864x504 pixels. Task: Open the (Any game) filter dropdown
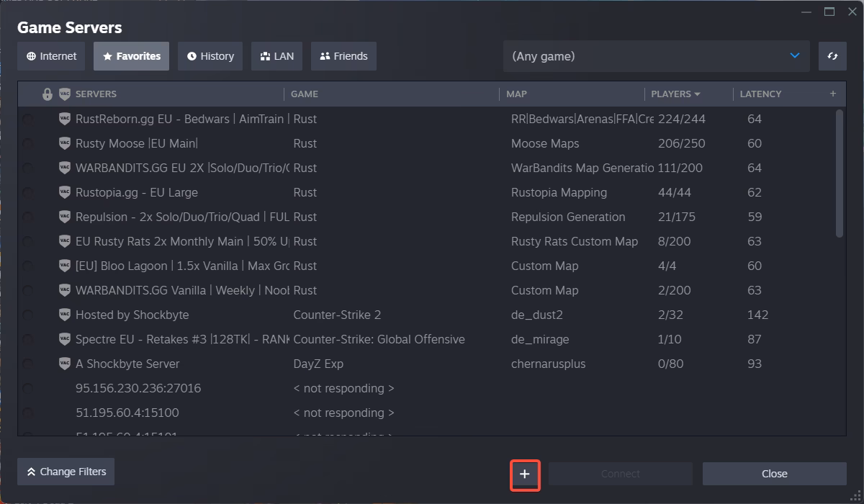(656, 56)
